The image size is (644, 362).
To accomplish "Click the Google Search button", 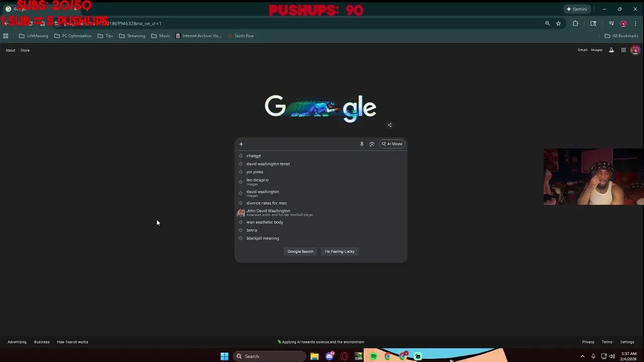I will [x=300, y=251].
